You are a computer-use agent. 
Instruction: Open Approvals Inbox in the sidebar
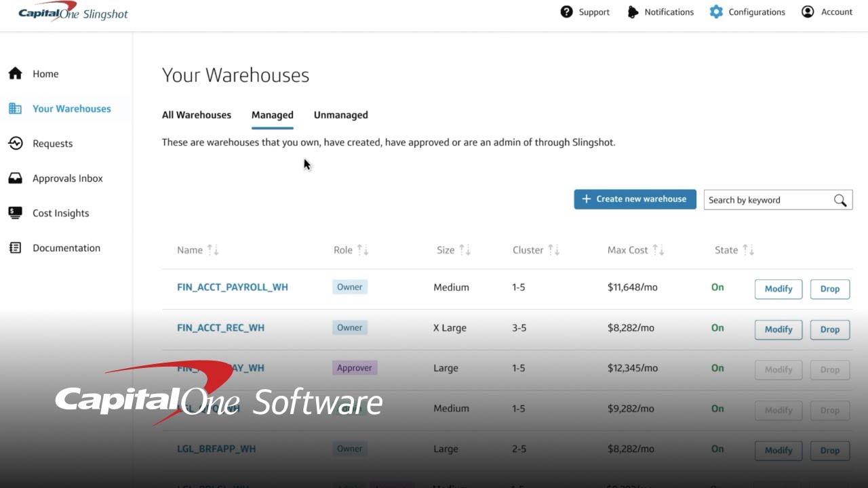tap(68, 178)
